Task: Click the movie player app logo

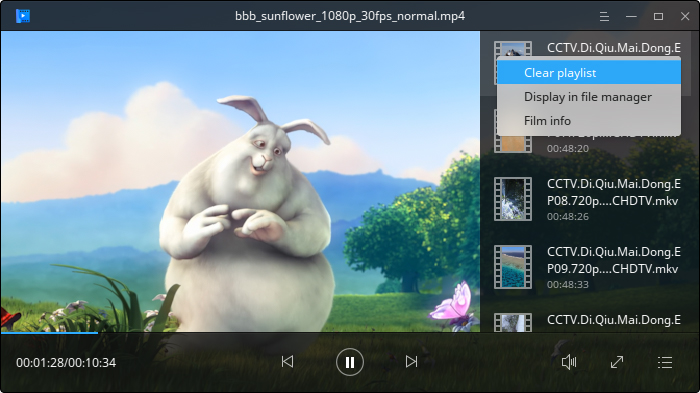Action: (x=23, y=16)
